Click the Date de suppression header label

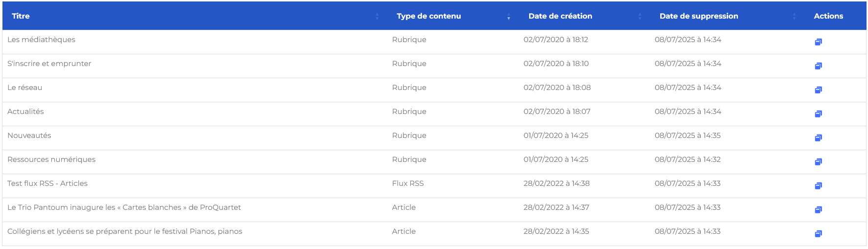pyautogui.click(x=698, y=16)
